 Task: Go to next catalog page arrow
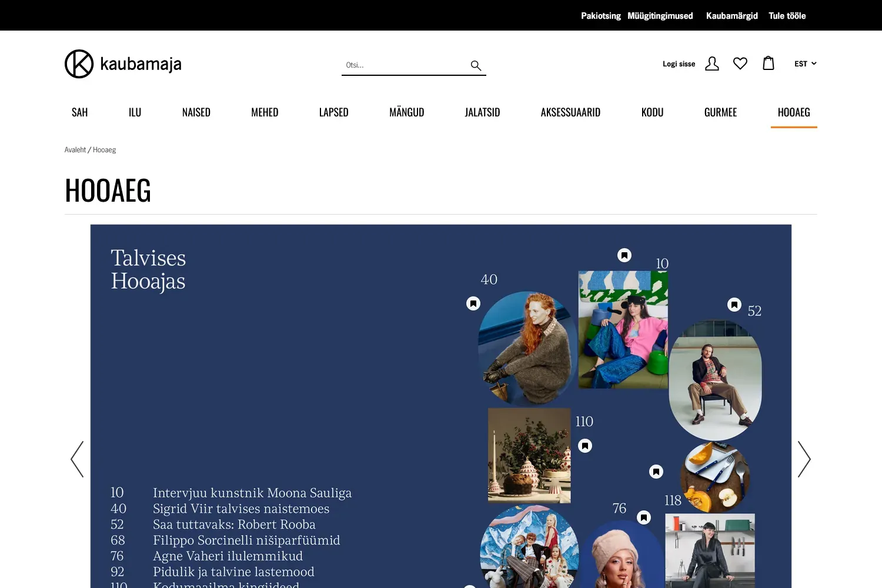coord(804,459)
